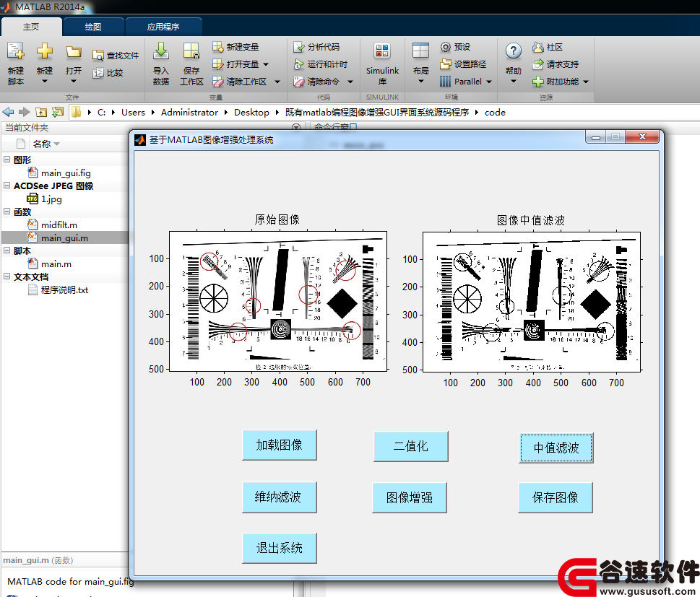Click the forward navigation arrow
The image size is (700, 597).
[x=25, y=112]
